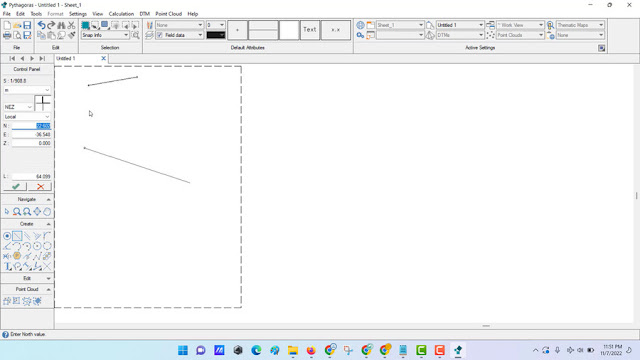
Task: Select the teal rectangle selection tool
Action: click(85, 25)
